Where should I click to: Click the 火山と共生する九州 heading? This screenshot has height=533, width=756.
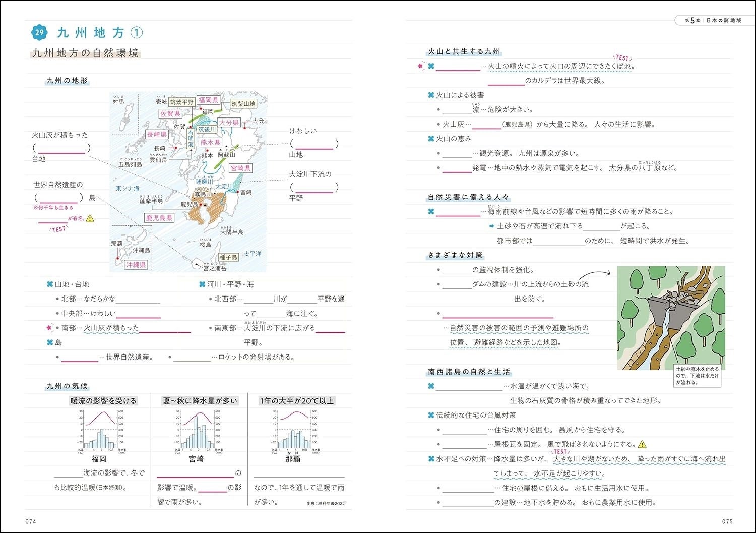tap(464, 51)
